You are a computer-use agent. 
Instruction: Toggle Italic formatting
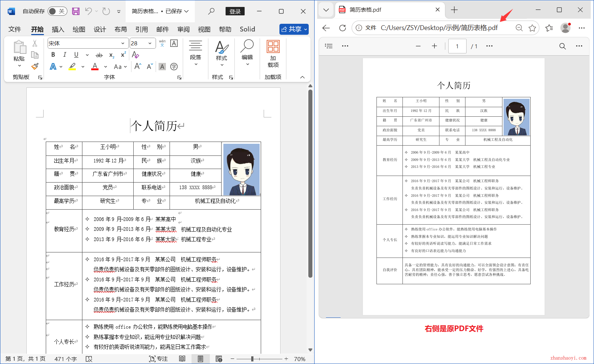coord(65,55)
